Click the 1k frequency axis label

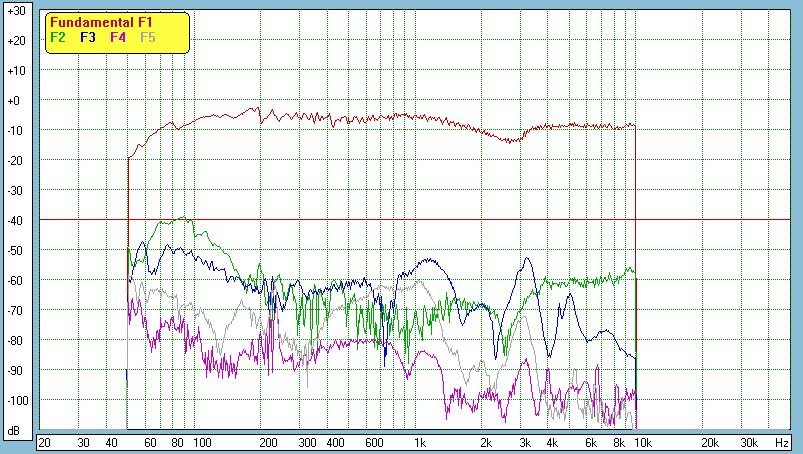420,441
